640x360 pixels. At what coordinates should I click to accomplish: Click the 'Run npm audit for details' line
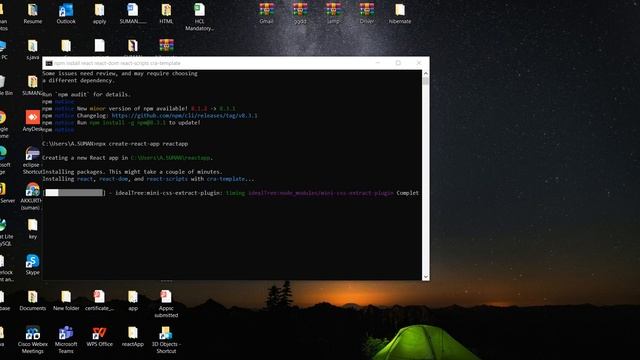tap(86, 94)
